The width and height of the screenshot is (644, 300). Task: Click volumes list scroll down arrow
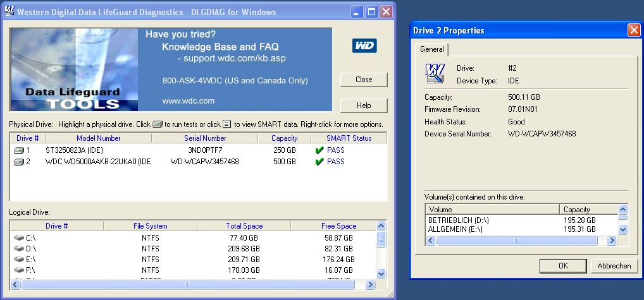pos(623,229)
